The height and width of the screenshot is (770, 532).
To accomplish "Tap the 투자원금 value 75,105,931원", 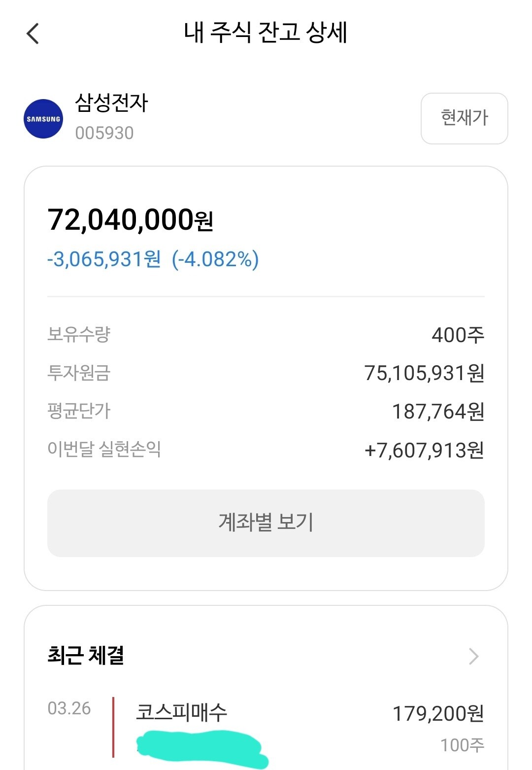I will click(424, 373).
